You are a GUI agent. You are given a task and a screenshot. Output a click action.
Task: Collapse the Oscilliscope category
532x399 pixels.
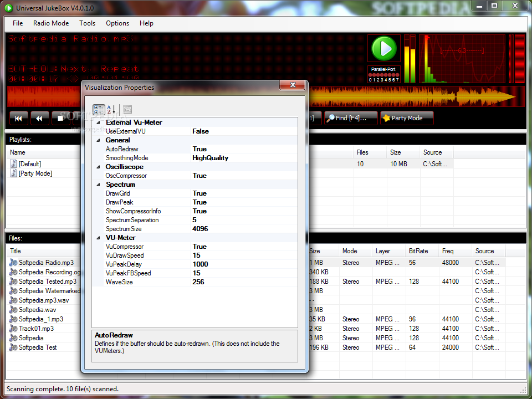pyautogui.click(x=99, y=167)
